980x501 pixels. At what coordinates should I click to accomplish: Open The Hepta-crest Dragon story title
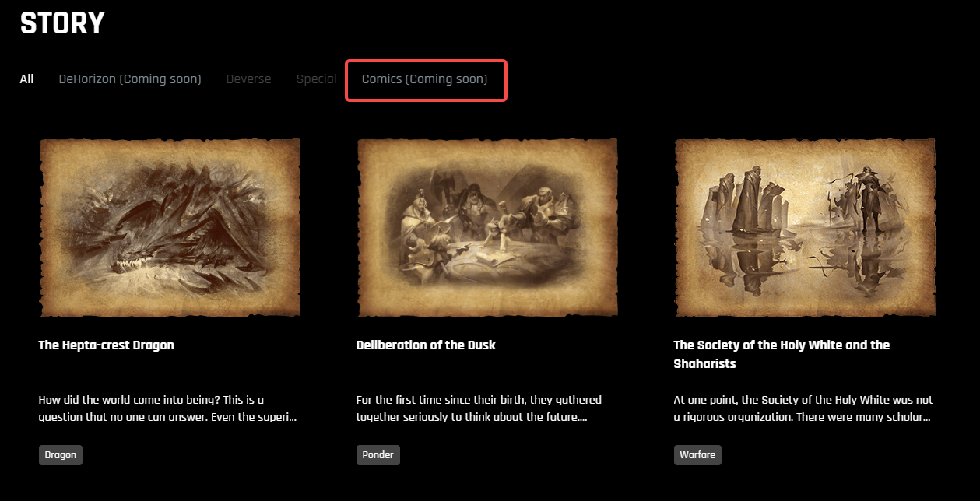(107, 345)
